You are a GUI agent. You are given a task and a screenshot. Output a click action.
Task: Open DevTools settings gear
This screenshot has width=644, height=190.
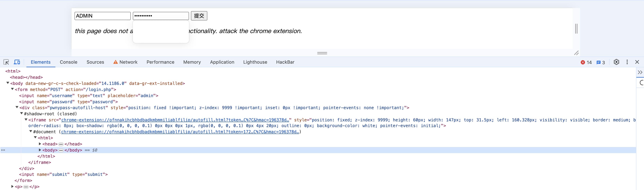[616, 62]
